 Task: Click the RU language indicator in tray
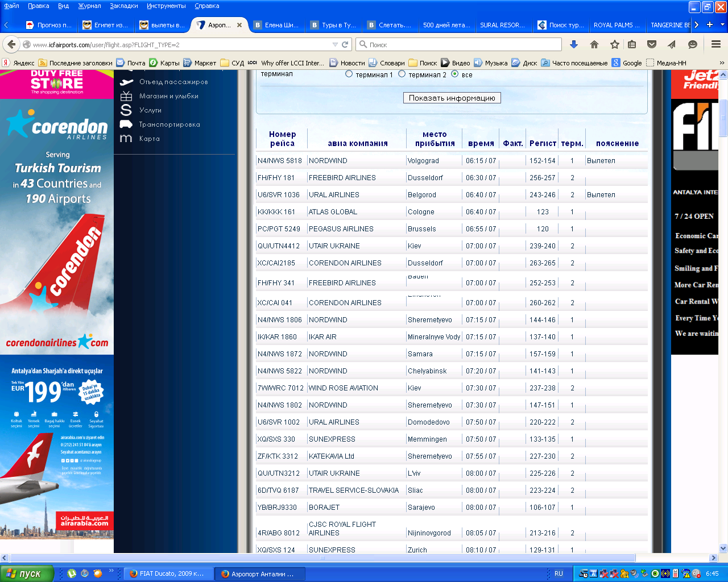tap(559, 573)
